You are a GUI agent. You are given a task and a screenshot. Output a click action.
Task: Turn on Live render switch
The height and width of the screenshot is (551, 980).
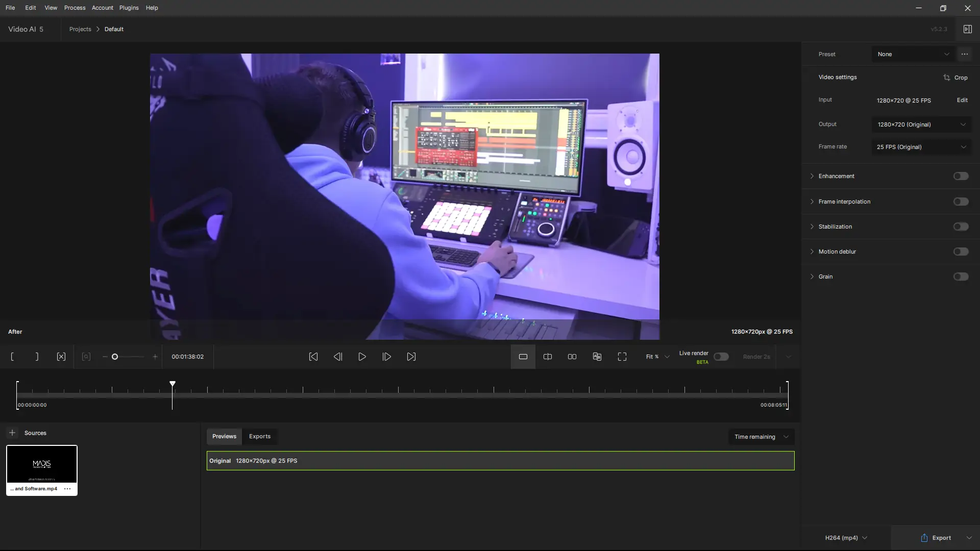click(721, 357)
